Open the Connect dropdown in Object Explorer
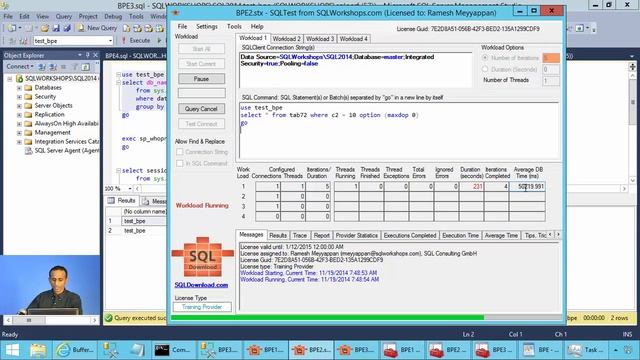 click(20, 67)
